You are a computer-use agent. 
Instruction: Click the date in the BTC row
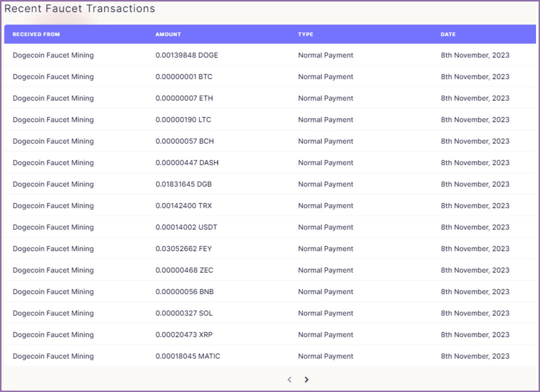pyautogui.click(x=475, y=76)
